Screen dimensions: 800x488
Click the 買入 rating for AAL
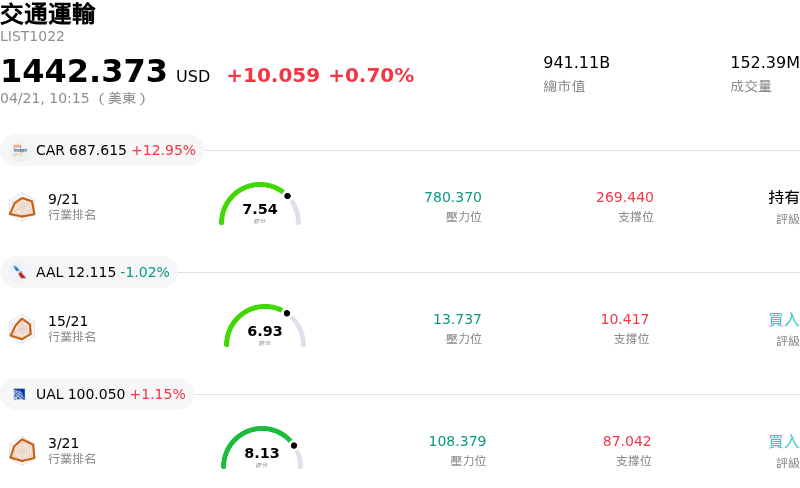784,319
